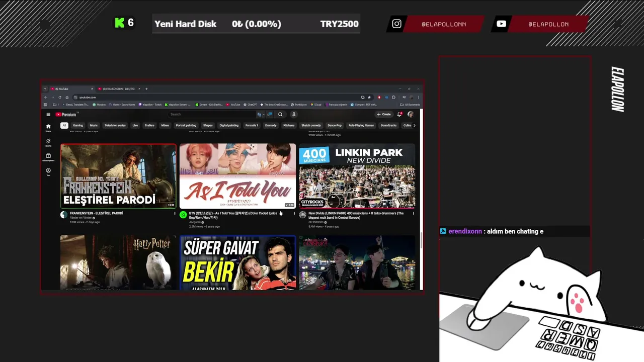Open Subscriptions in YouTube sidebar
The height and width of the screenshot is (362, 644).
pos(48,157)
